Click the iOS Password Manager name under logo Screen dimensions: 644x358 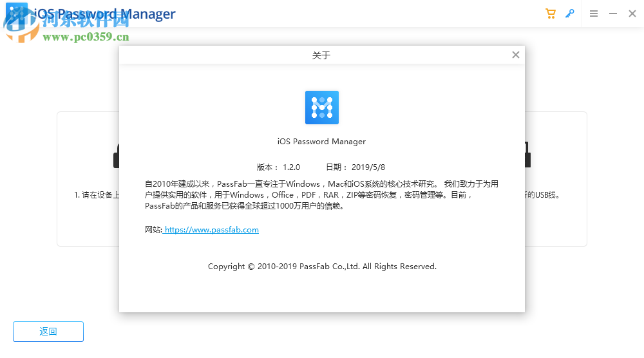pyautogui.click(x=321, y=141)
